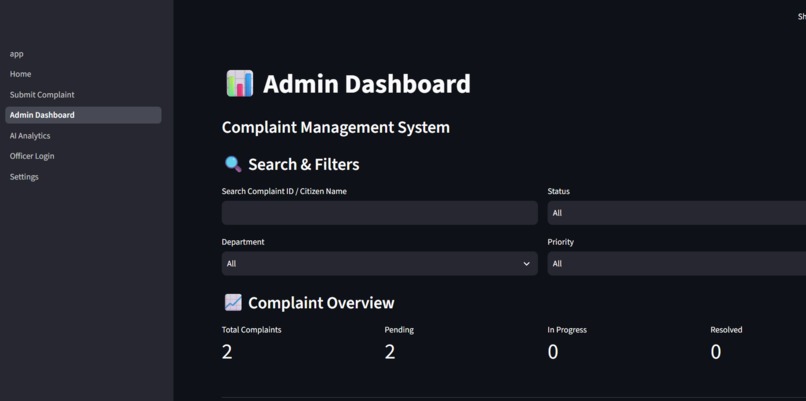
Task: Click the Admin Dashboard heading
Action: coord(367,84)
